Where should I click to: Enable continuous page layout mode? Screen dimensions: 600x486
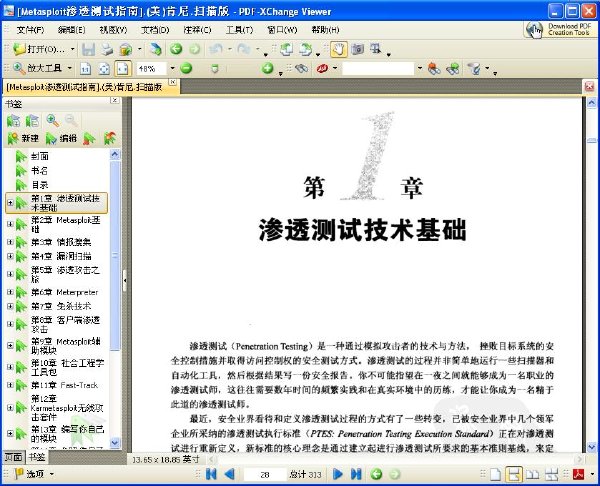point(514,475)
